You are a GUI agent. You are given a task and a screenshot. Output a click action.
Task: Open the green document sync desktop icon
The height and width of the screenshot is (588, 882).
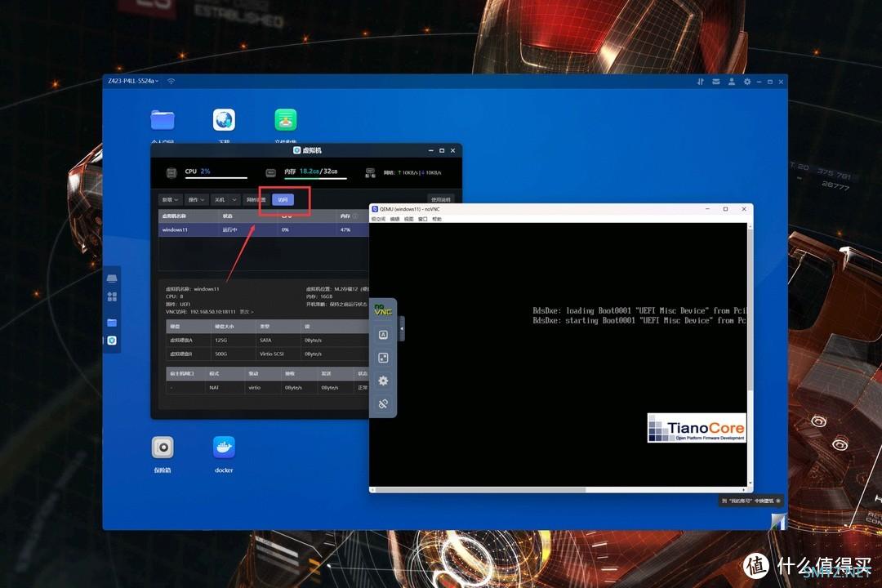click(x=285, y=120)
